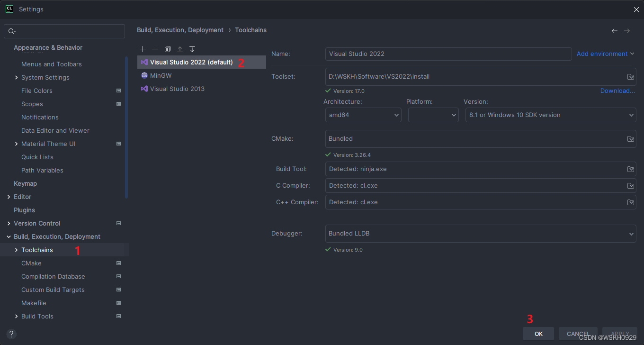Click project-level icon next to Version Control

[119, 223]
